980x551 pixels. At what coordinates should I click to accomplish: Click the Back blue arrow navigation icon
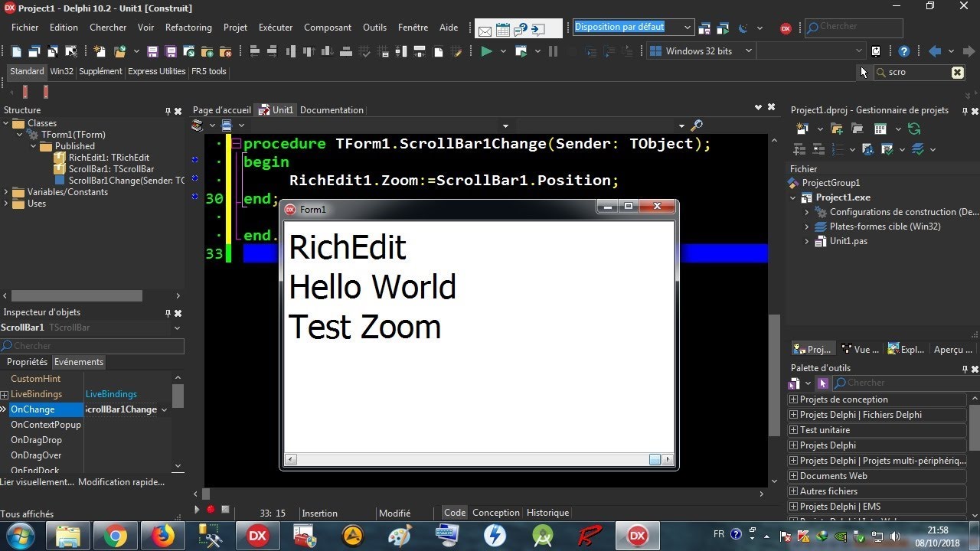click(934, 51)
